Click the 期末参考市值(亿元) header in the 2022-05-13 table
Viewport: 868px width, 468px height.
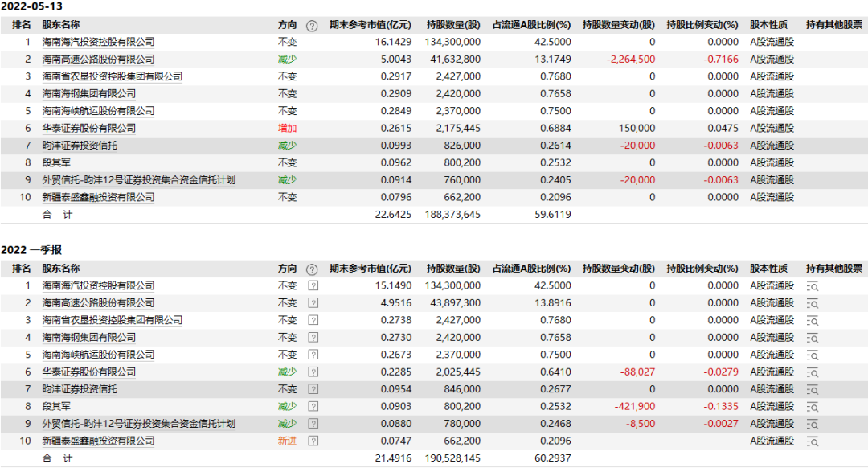point(371,25)
